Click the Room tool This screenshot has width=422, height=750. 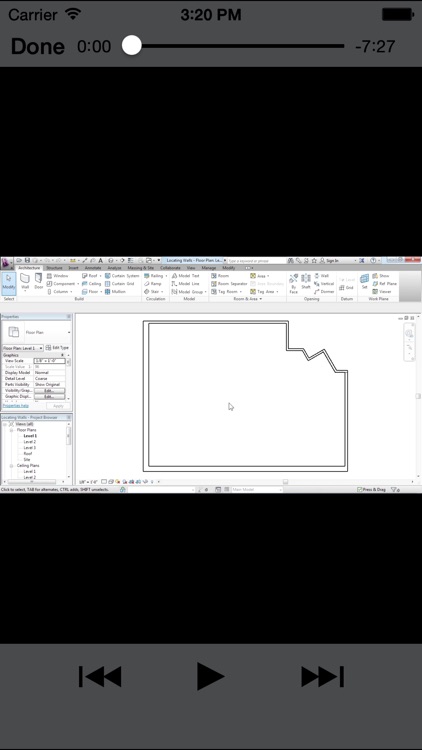point(220,276)
